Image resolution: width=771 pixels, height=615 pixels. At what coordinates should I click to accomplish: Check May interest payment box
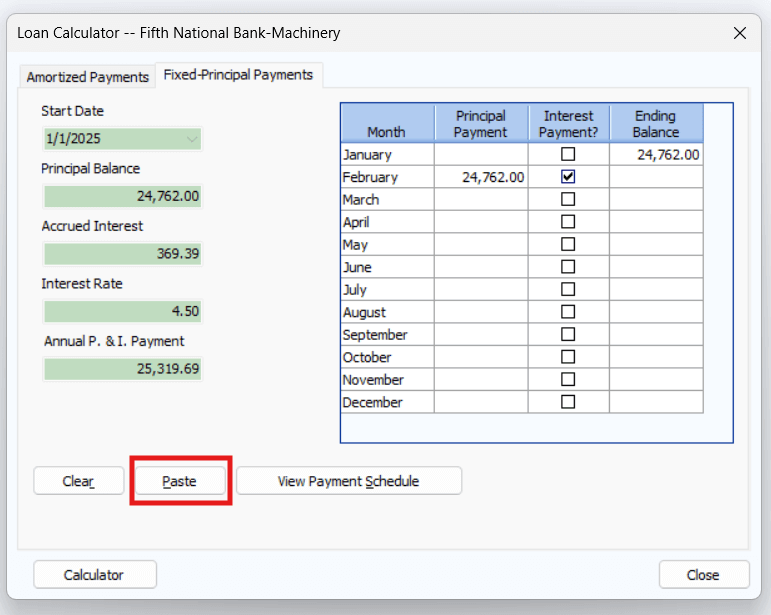pos(568,244)
